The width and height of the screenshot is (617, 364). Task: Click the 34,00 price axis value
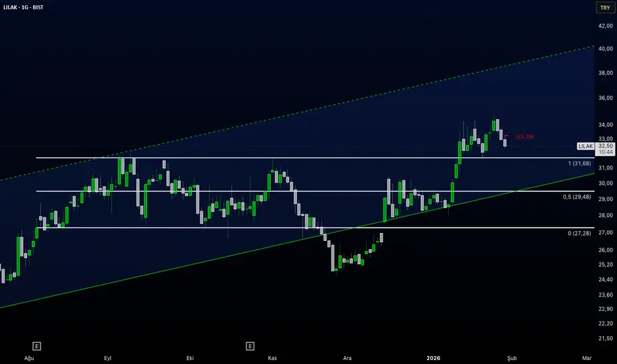(x=606, y=124)
